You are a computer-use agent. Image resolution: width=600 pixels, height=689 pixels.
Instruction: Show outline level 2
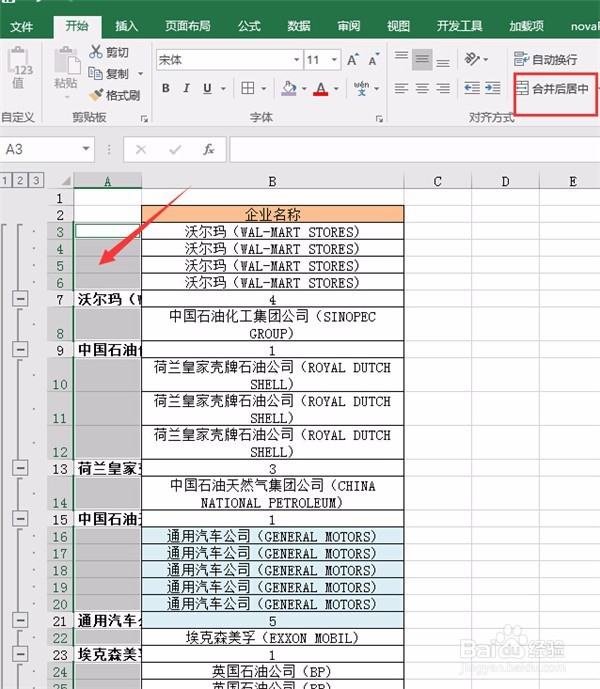tap(20, 180)
